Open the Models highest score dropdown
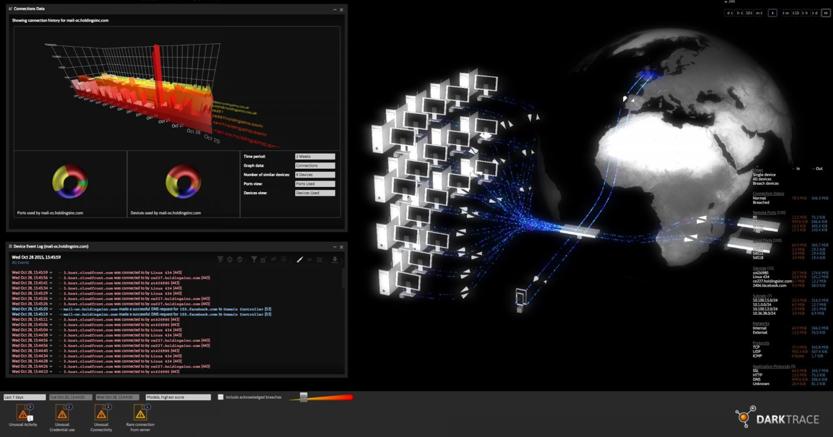 [x=178, y=397]
